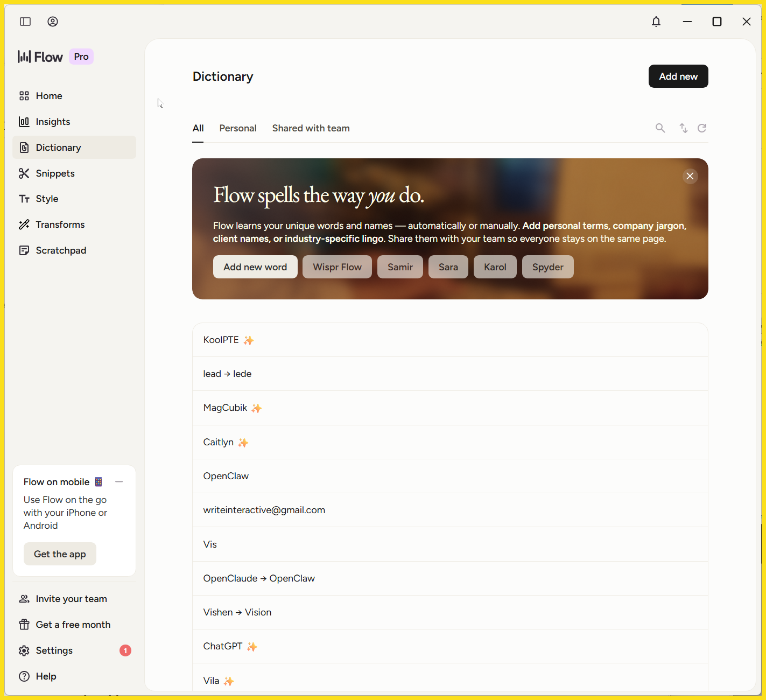Go to Home in sidebar

pyautogui.click(x=74, y=96)
